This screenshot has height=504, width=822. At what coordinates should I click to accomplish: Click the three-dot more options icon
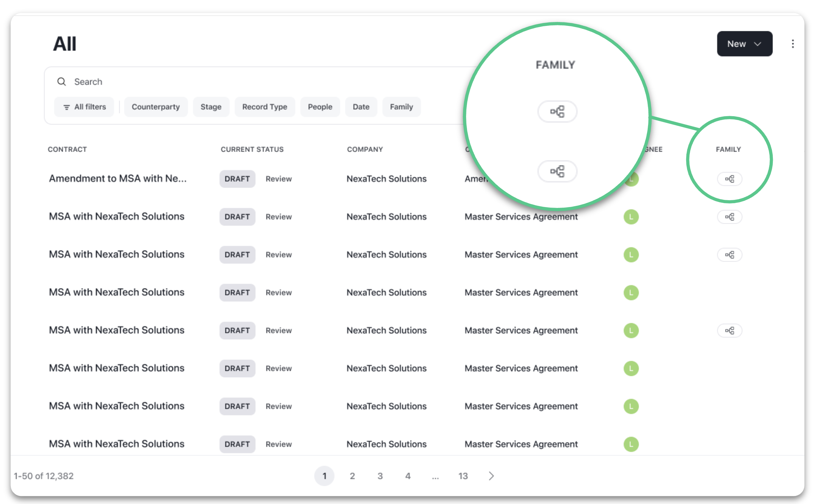793,44
